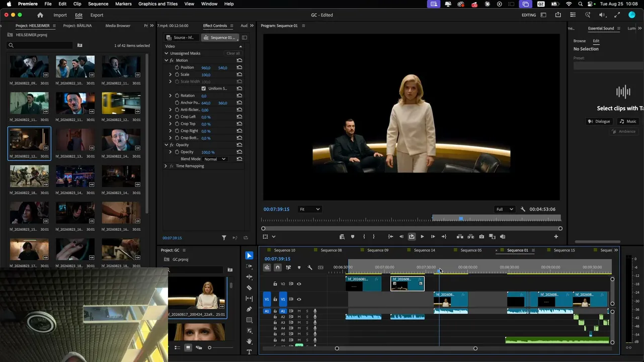The image size is (644, 362).
Task: Play the sequence in Program monitor
Action: click(x=422, y=237)
